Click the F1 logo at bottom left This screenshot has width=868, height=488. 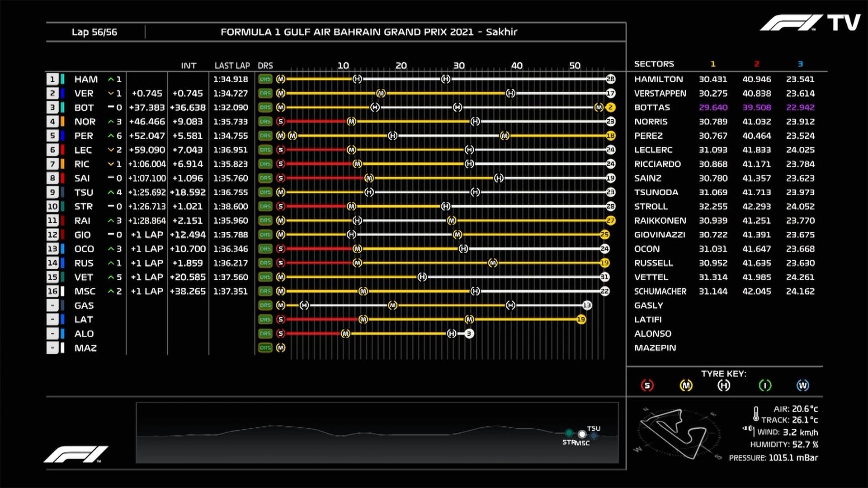coord(76,454)
